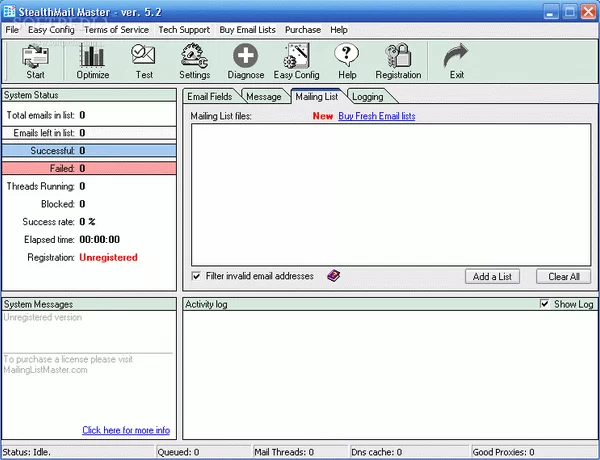Screen dimensions: 600x460
Task: Open the File menu
Action: coord(12,30)
